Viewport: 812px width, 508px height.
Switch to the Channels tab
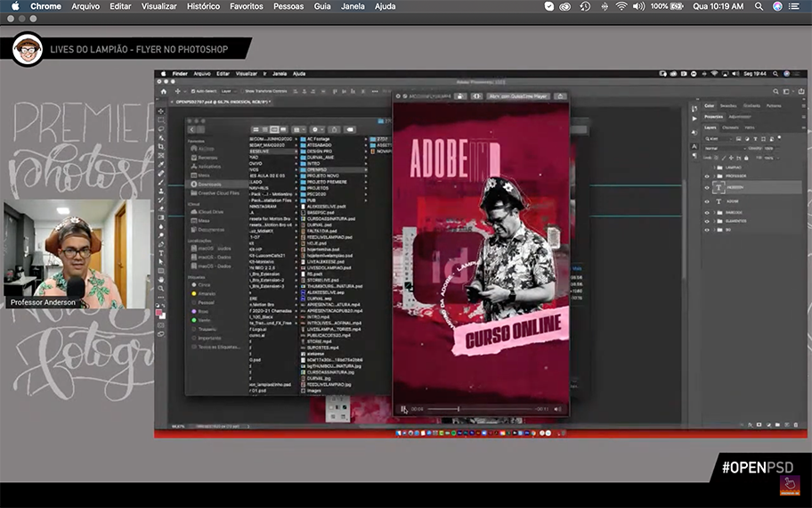pyautogui.click(x=730, y=127)
